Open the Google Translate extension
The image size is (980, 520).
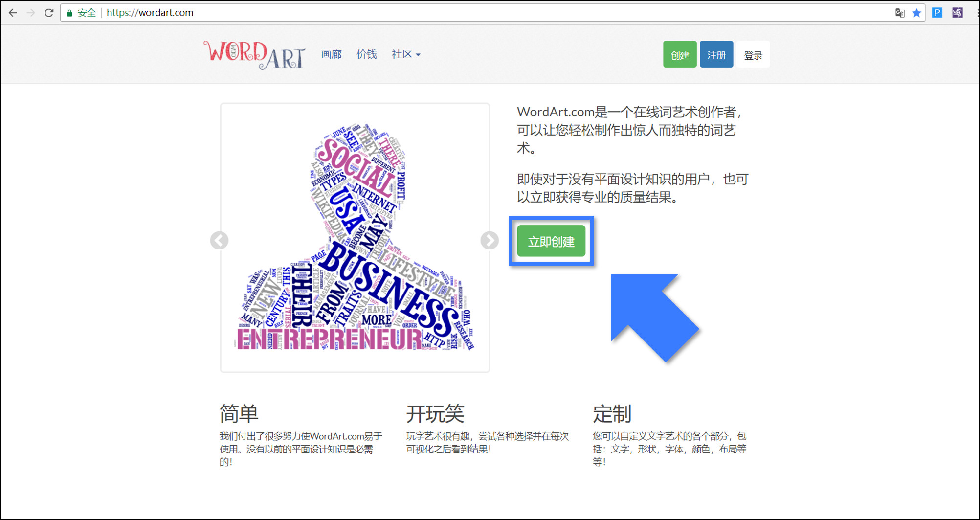tap(900, 13)
